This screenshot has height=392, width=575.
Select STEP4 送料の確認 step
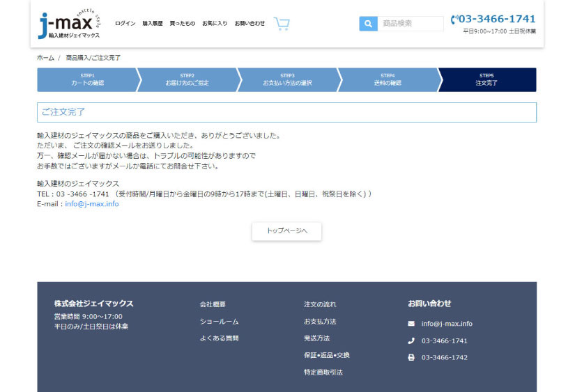point(388,79)
